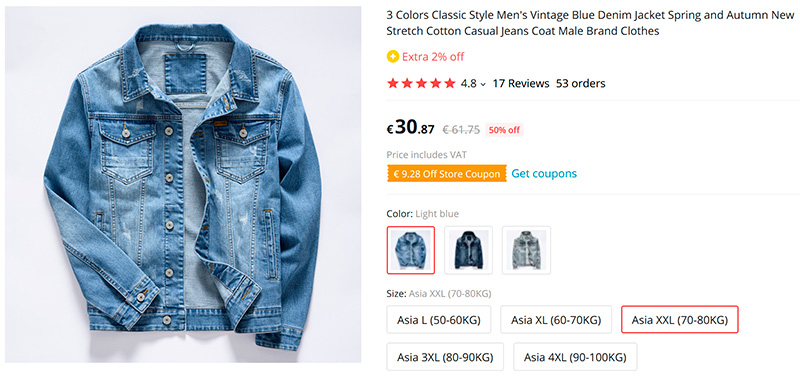Open the Get coupons link
The image size is (800, 378).
[544, 173]
